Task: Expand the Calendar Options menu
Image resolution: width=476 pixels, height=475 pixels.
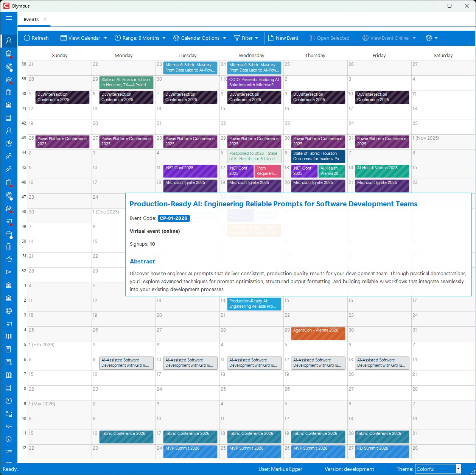Action: click(x=200, y=38)
